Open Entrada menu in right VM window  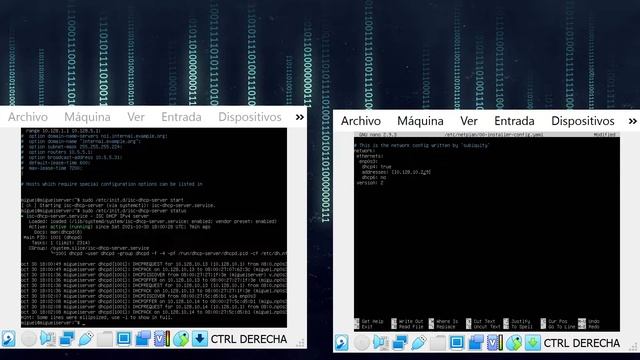coord(514,121)
